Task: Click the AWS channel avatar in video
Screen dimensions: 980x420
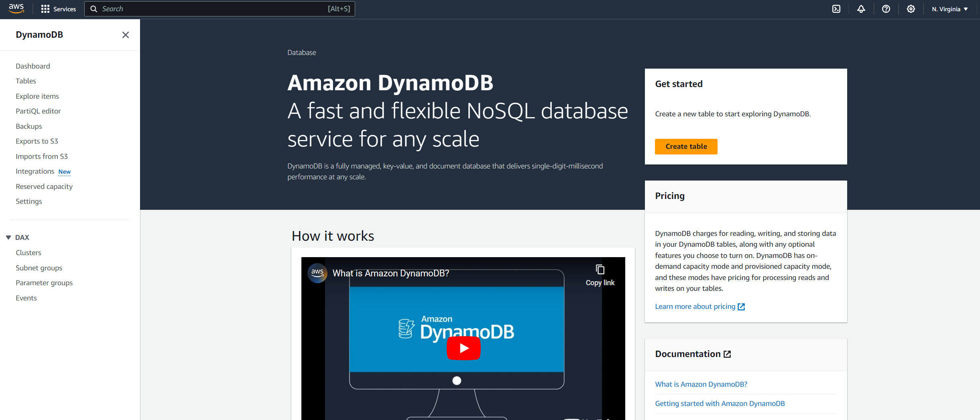Action: (x=317, y=273)
